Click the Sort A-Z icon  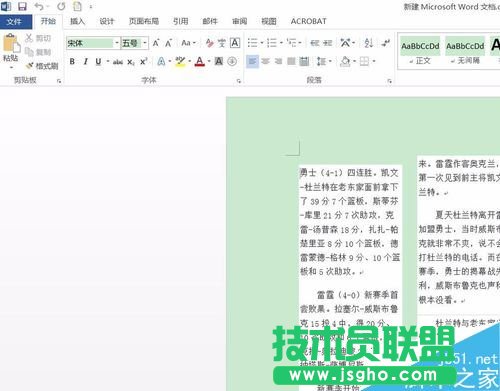(x=368, y=43)
